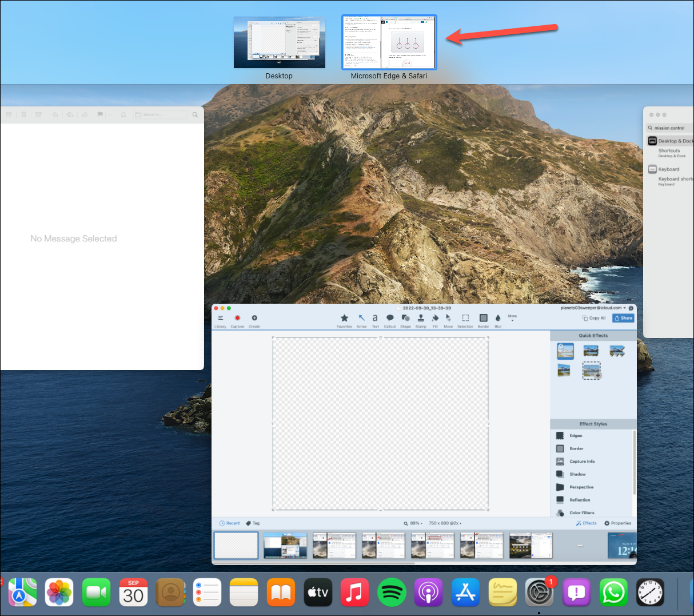Viewport: 694px width, 616px height.
Task: Click the add Quick Effect dashed thumbnail
Action: [592, 371]
